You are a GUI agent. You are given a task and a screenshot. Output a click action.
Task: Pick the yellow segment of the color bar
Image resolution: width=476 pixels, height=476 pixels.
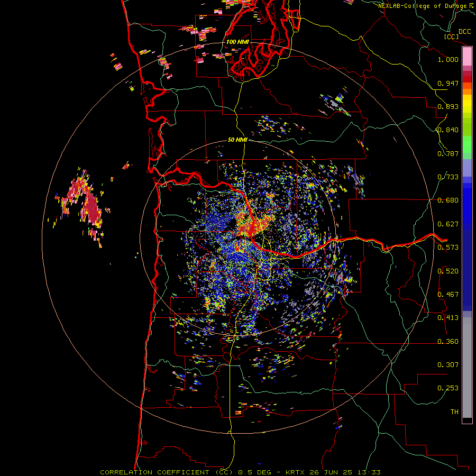tap(467, 104)
